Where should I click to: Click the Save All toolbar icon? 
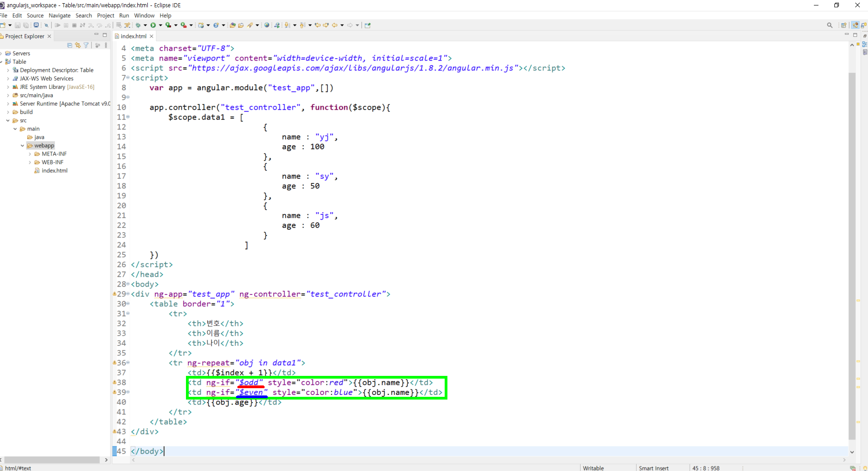pos(26,25)
